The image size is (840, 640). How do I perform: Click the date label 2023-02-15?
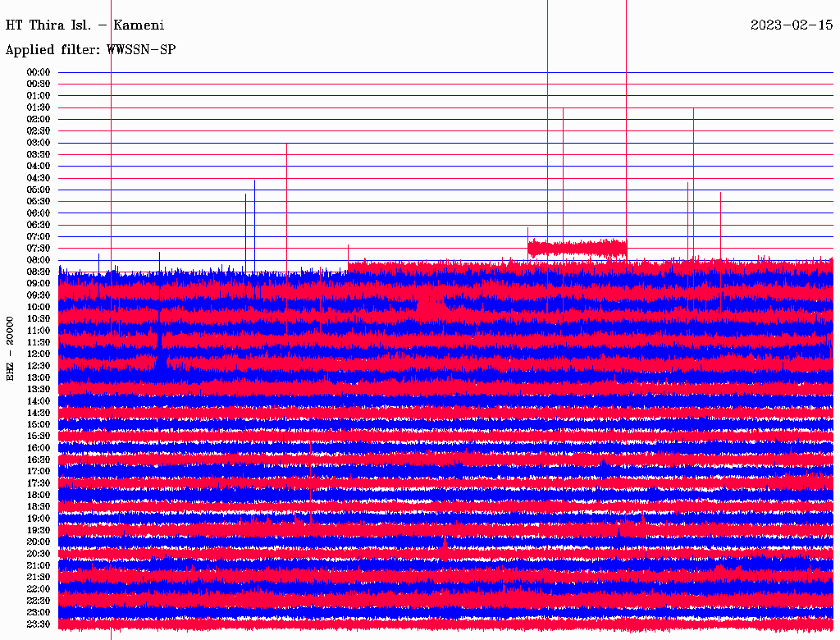(792, 25)
